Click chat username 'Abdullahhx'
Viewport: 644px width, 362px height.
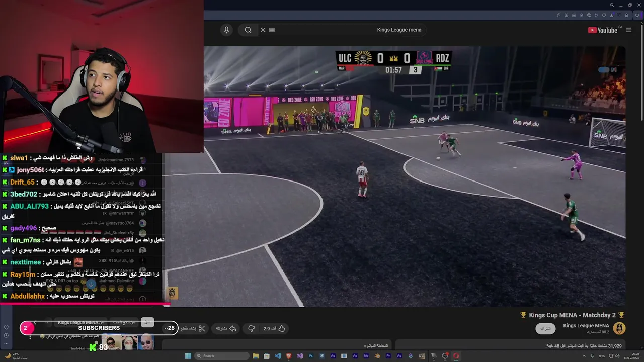pos(27,296)
